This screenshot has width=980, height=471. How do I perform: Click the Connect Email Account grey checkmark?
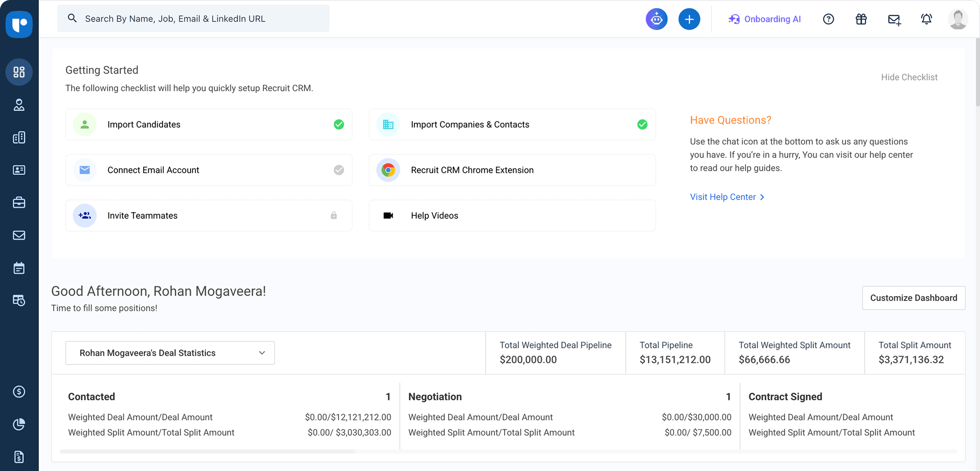coord(339,170)
